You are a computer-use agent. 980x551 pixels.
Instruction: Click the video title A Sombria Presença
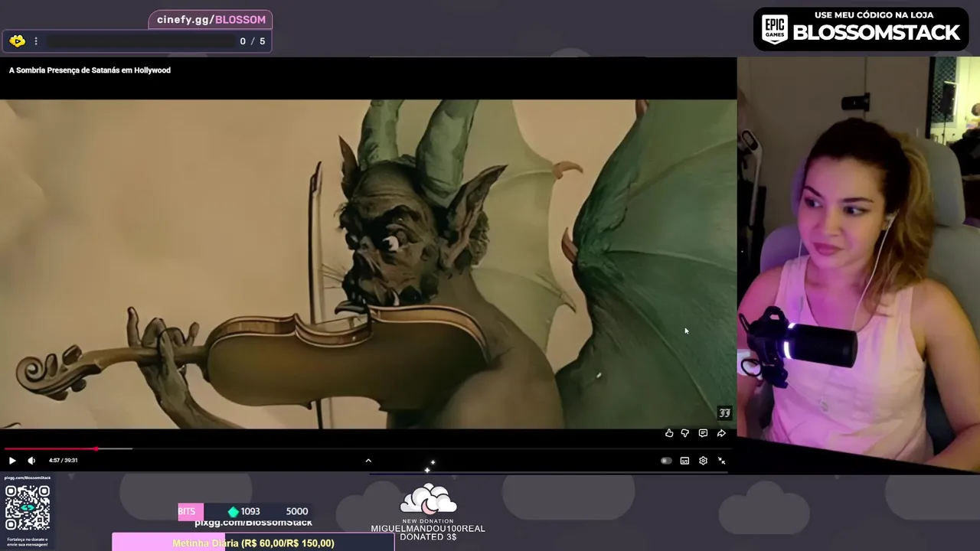(90, 70)
